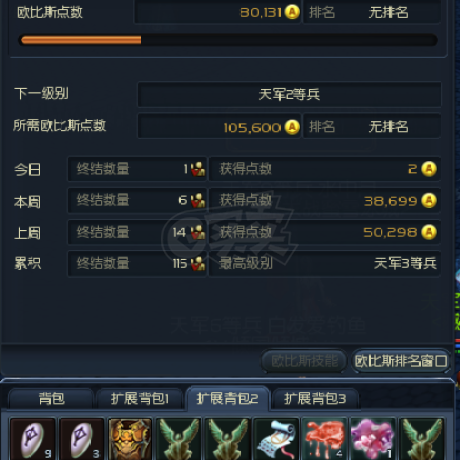Click the 天军2等兵 next rank field
This screenshot has height=460, width=460.
[289, 95]
